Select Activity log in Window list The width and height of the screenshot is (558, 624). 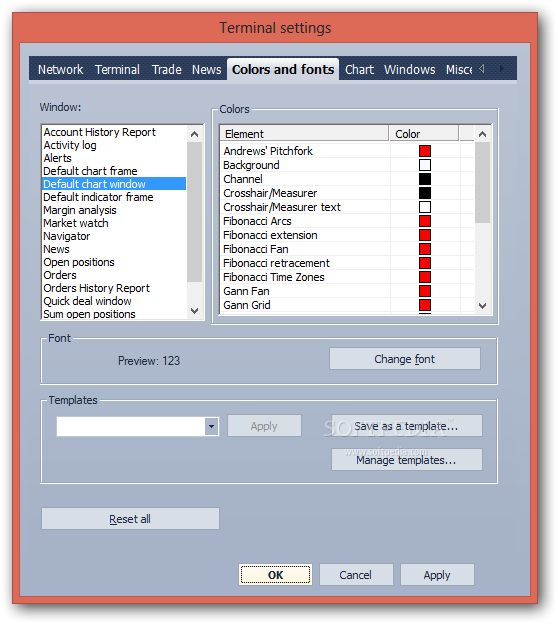pos(114,145)
